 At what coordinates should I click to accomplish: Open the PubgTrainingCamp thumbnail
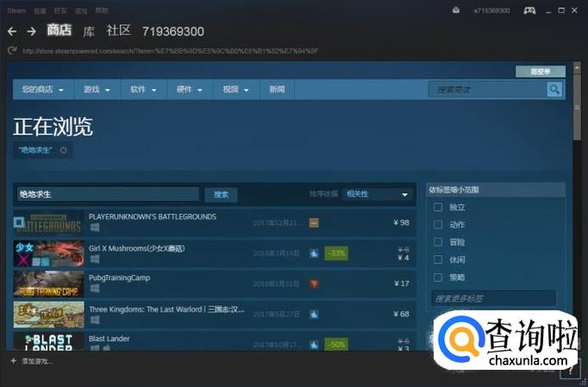click(x=49, y=284)
